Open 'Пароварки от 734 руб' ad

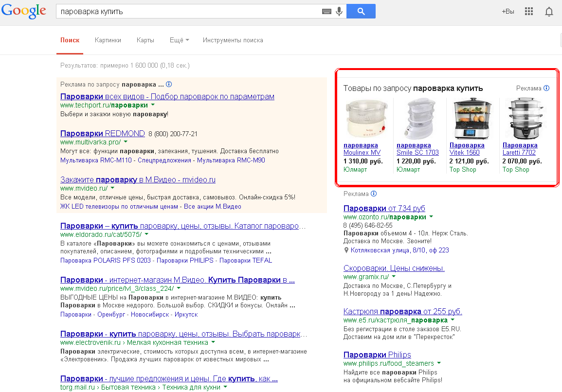[384, 208]
